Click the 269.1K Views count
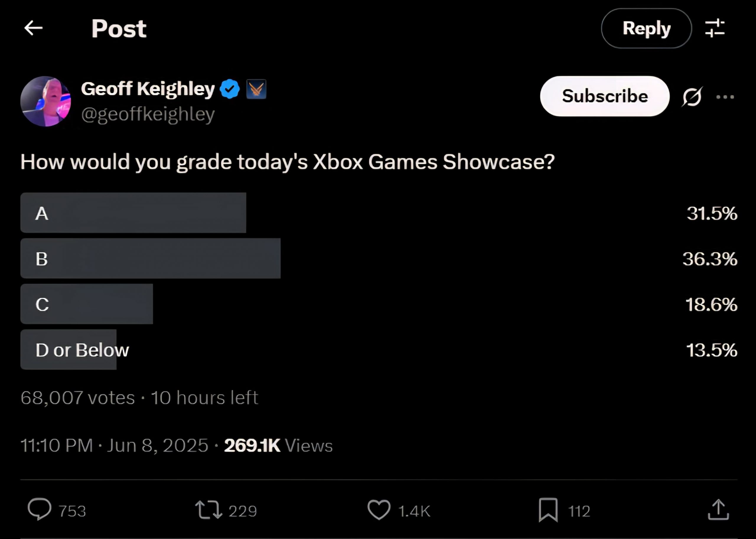 278,445
